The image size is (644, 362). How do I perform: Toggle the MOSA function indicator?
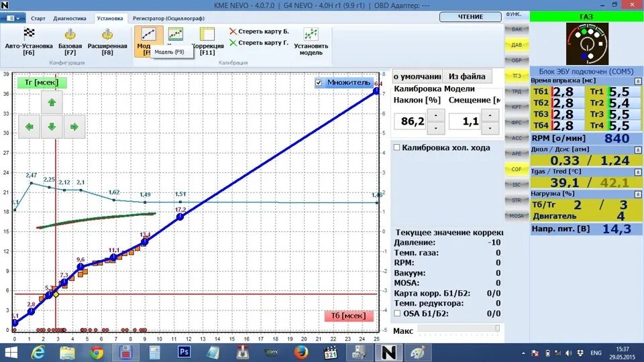coord(517,216)
